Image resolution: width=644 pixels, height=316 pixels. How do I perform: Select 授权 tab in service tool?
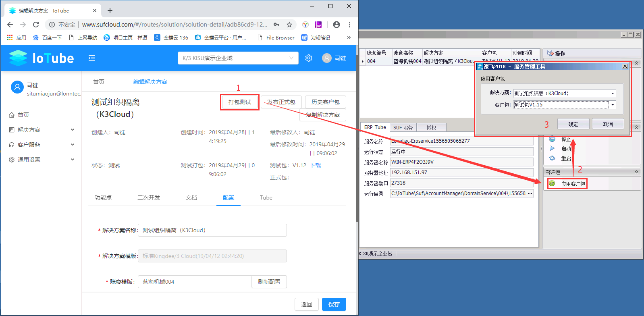(x=431, y=127)
